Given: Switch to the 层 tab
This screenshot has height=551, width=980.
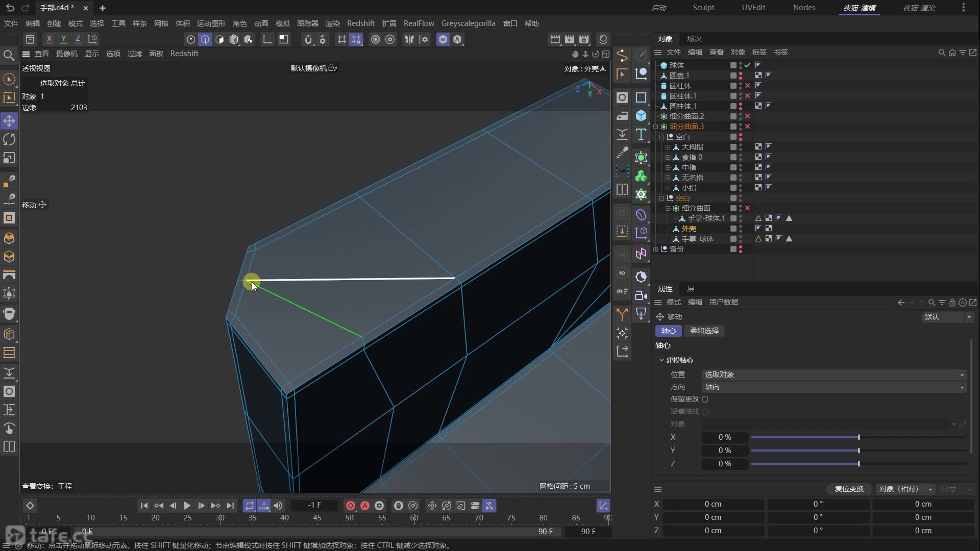Looking at the screenshot, I should 691,289.
